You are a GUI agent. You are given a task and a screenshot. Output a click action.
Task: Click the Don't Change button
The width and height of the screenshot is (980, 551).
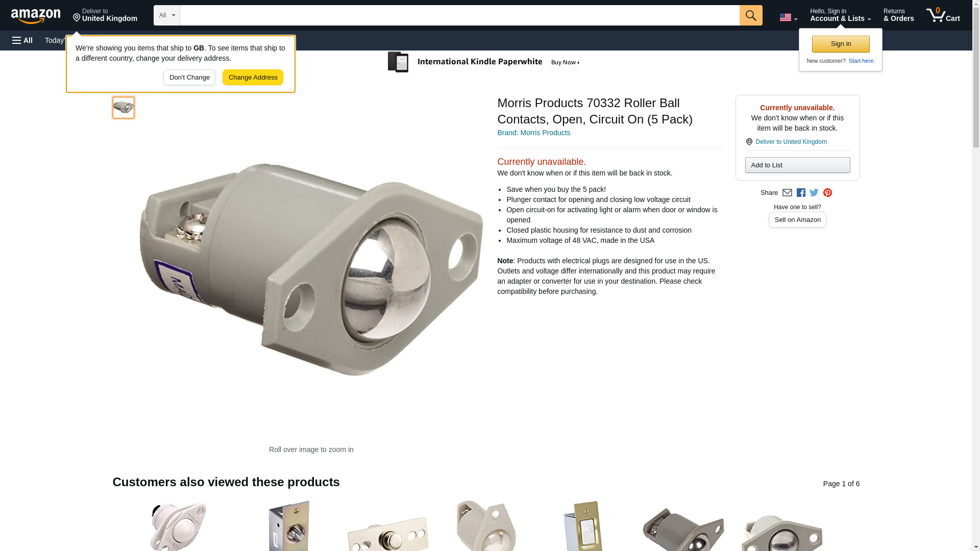[189, 78]
